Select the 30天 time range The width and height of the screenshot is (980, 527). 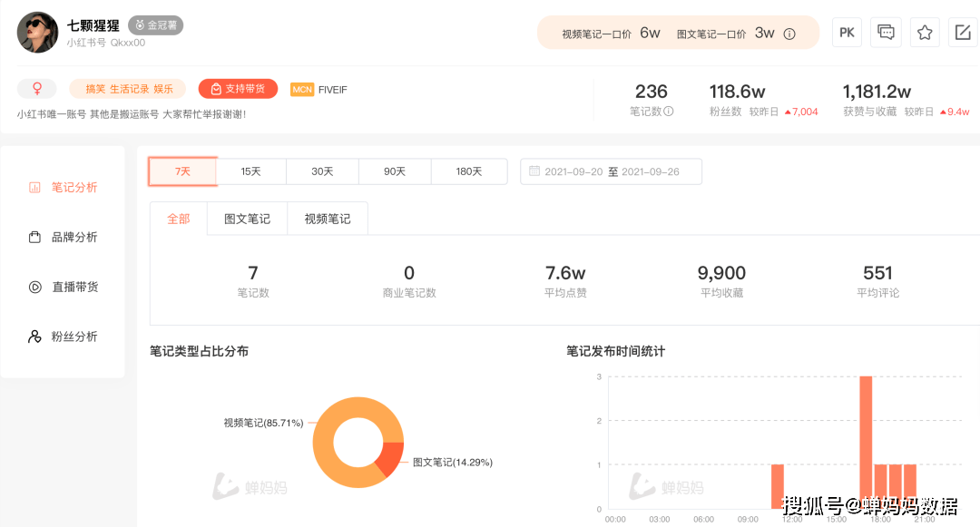322,171
